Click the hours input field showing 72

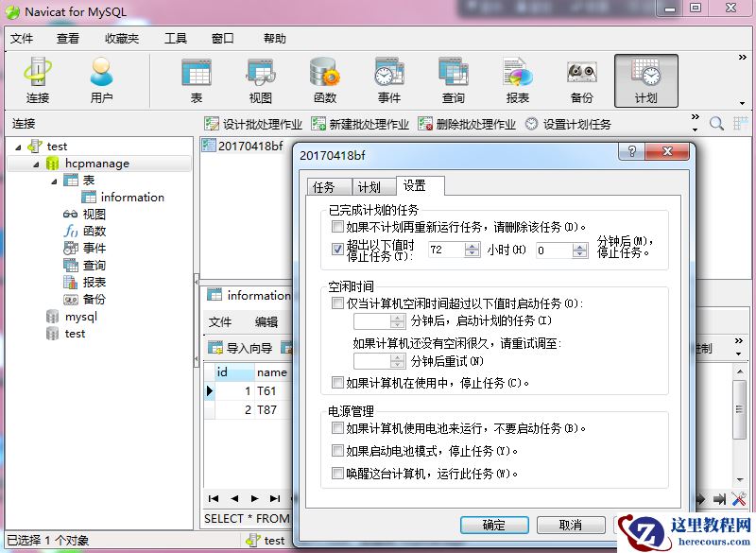pyautogui.click(x=446, y=250)
